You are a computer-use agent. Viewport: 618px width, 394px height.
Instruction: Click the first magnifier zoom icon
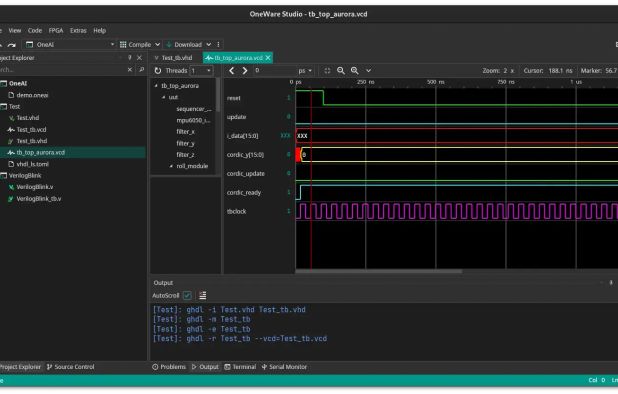click(x=341, y=71)
